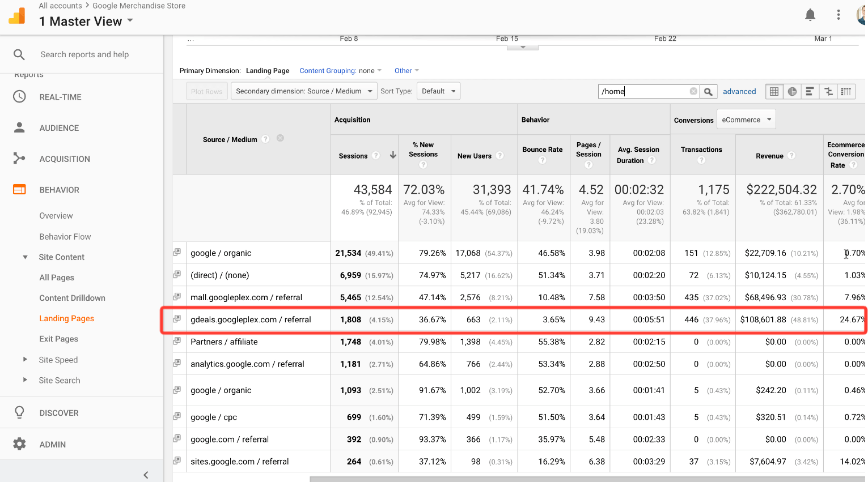Click the Behavior window icon
This screenshot has width=868, height=482.
click(19, 190)
